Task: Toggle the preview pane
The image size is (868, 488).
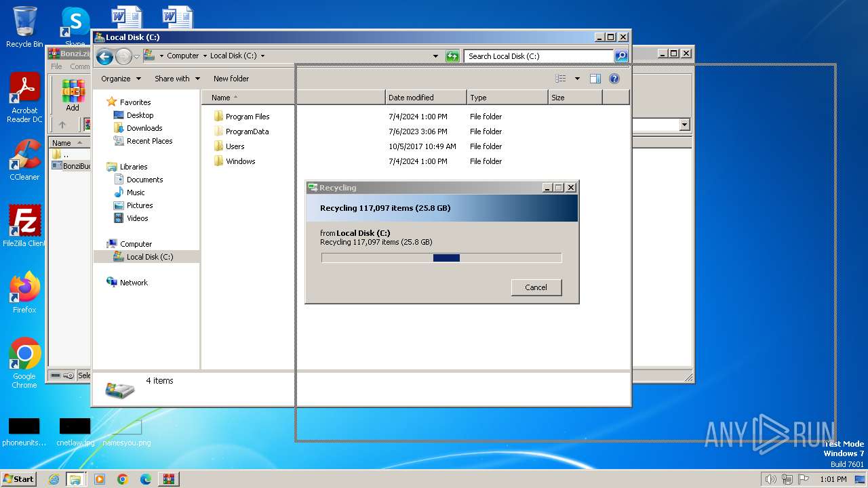Action: [595, 79]
